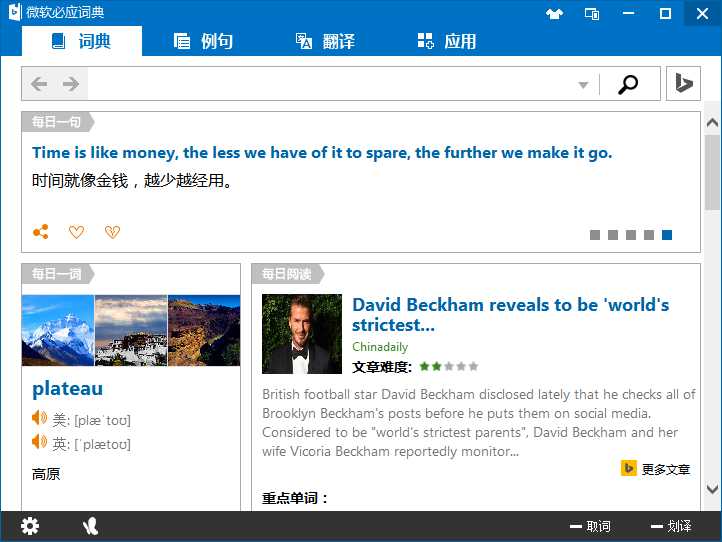Minimize the Bing Dictionary window
Image resolution: width=722 pixels, height=542 pixels.
pyautogui.click(x=629, y=13)
